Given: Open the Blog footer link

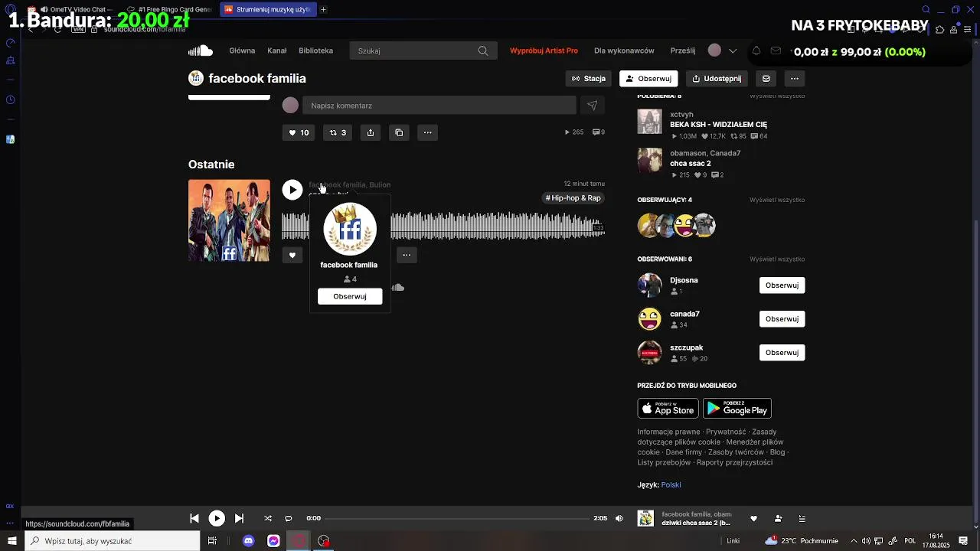Looking at the screenshot, I should click(x=777, y=452).
